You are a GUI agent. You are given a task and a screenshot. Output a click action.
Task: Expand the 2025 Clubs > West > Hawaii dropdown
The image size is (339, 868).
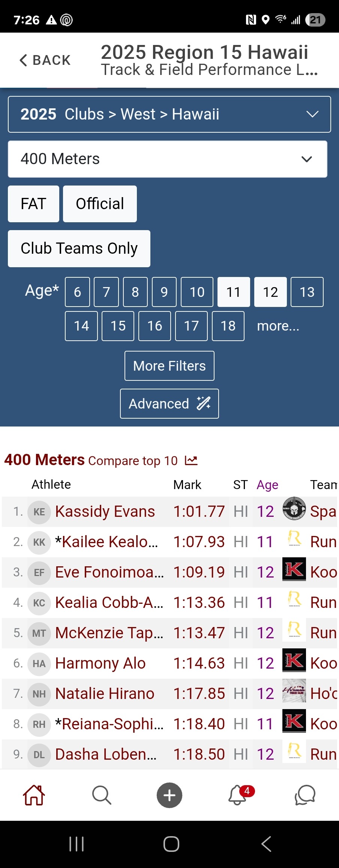click(169, 114)
